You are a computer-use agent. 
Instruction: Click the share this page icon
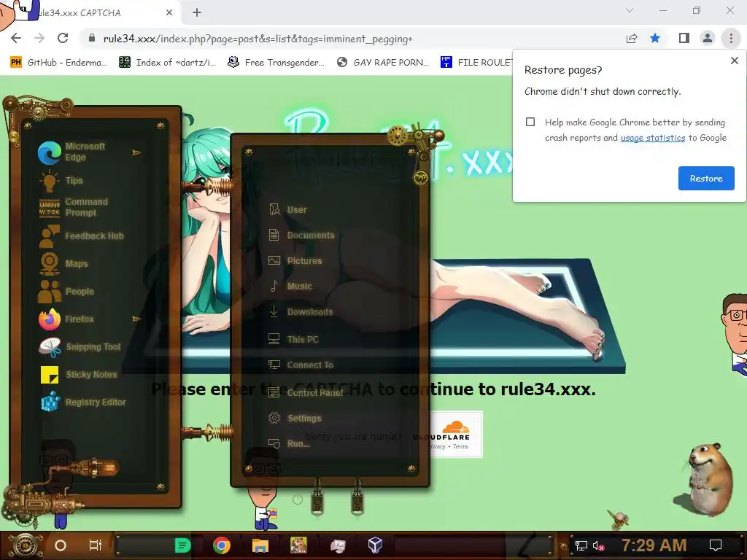coord(632,39)
